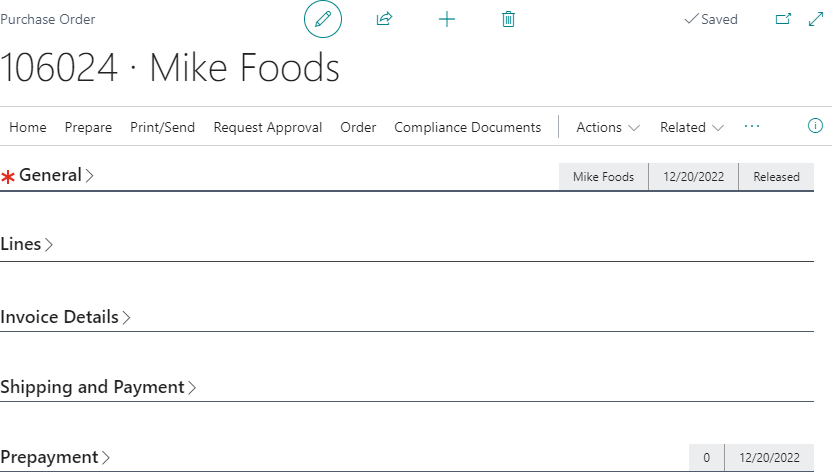This screenshot has height=472, width=832.
Task: Click the expand full-screen arrows icon
Action: coord(815,19)
